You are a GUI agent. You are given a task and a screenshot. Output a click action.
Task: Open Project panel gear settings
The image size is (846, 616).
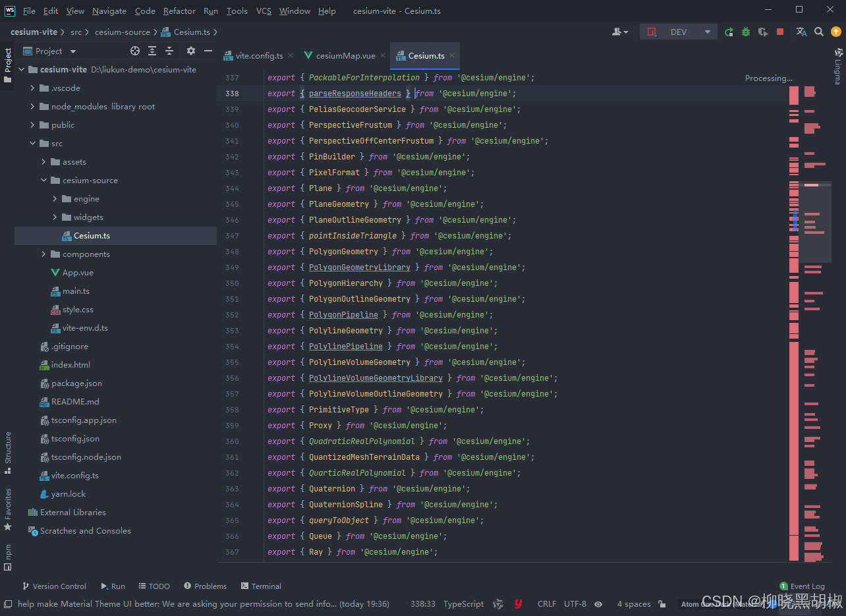point(191,51)
